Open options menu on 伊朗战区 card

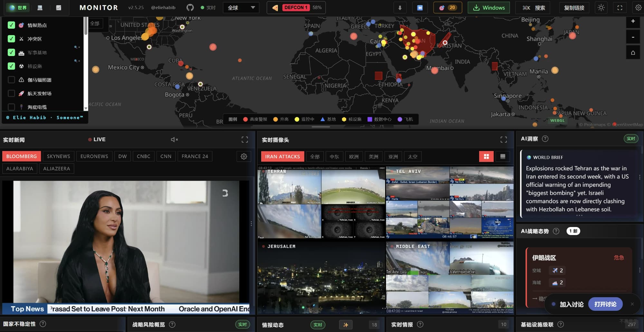[x=639, y=270]
